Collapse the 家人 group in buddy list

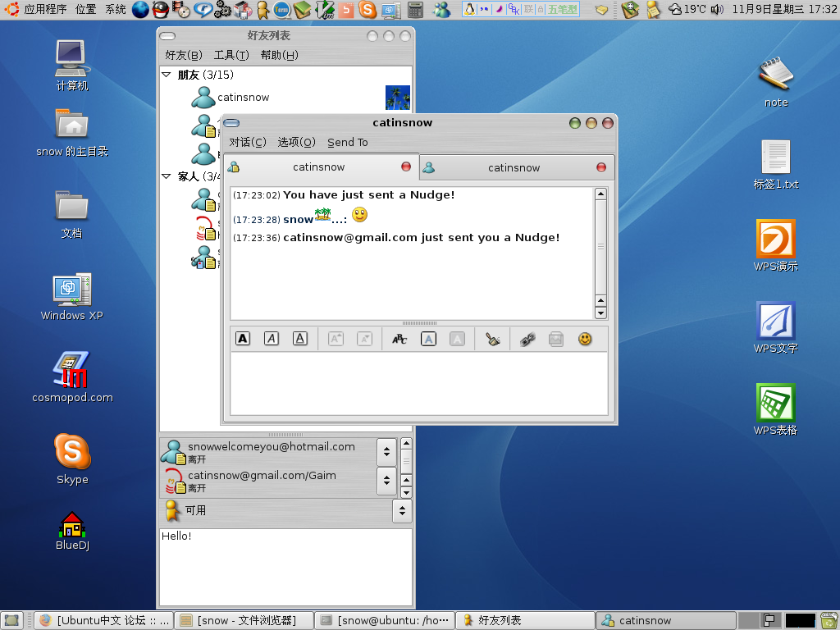click(166, 176)
